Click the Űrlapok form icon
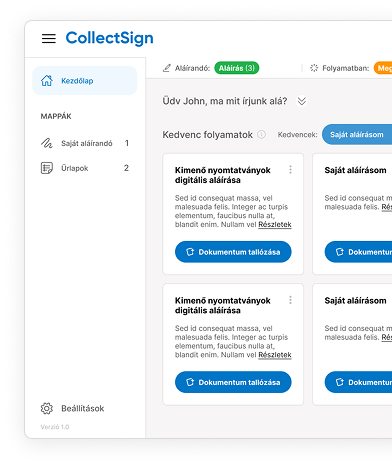 47,168
